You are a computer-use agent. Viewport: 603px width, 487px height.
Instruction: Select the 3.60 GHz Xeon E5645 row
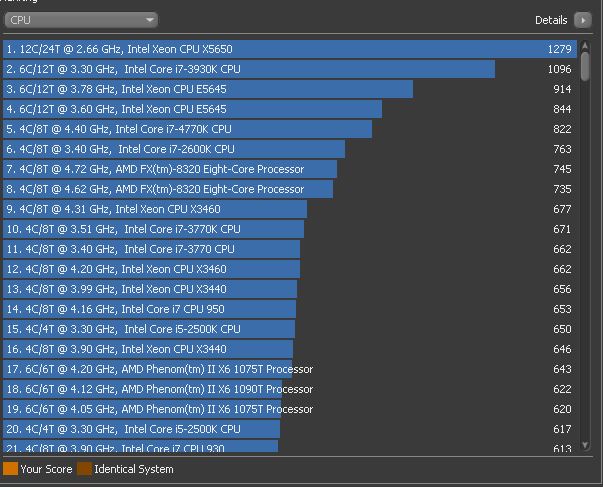290,109
